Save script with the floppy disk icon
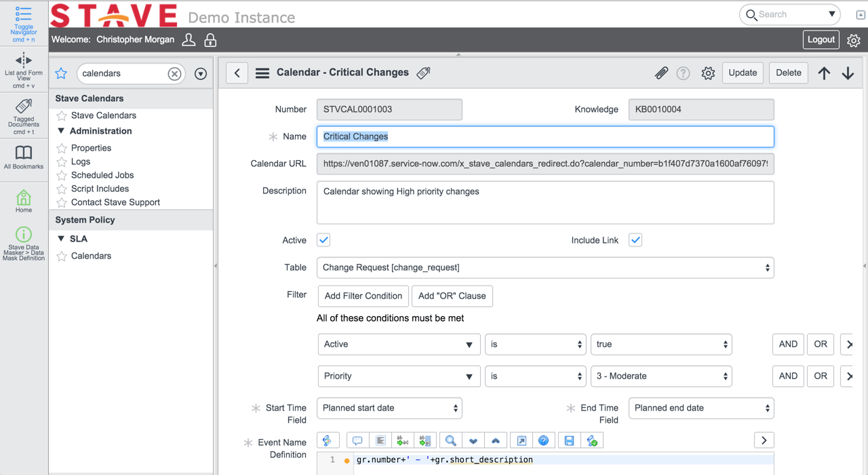The image size is (868, 475). [569, 440]
